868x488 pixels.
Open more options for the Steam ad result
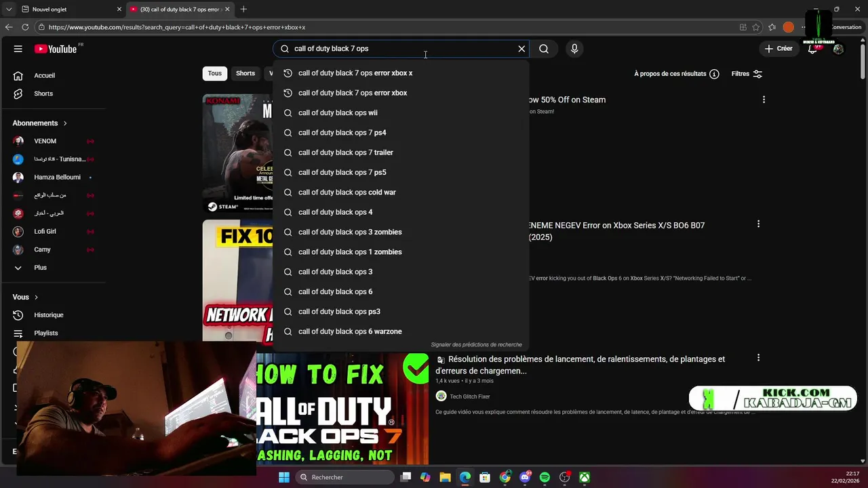[764, 100]
